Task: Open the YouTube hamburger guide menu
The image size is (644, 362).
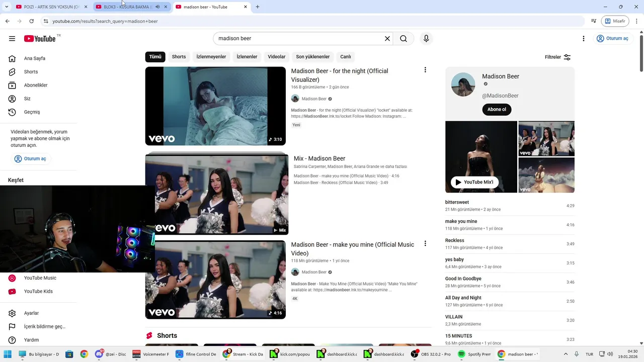Action: (x=12, y=39)
